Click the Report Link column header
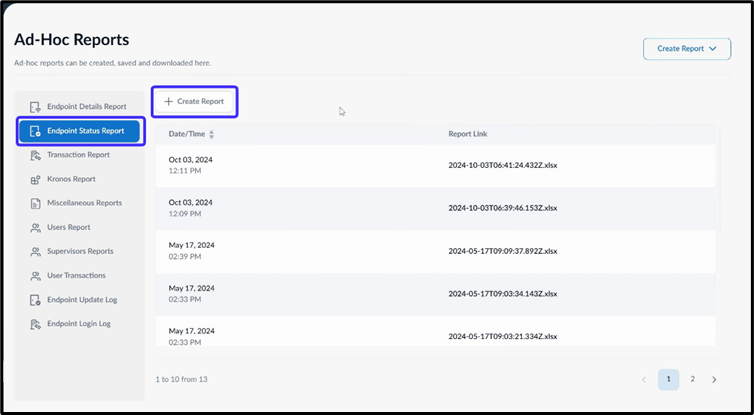Image resolution: width=754 pixels, height=415 pixels. 467,134
